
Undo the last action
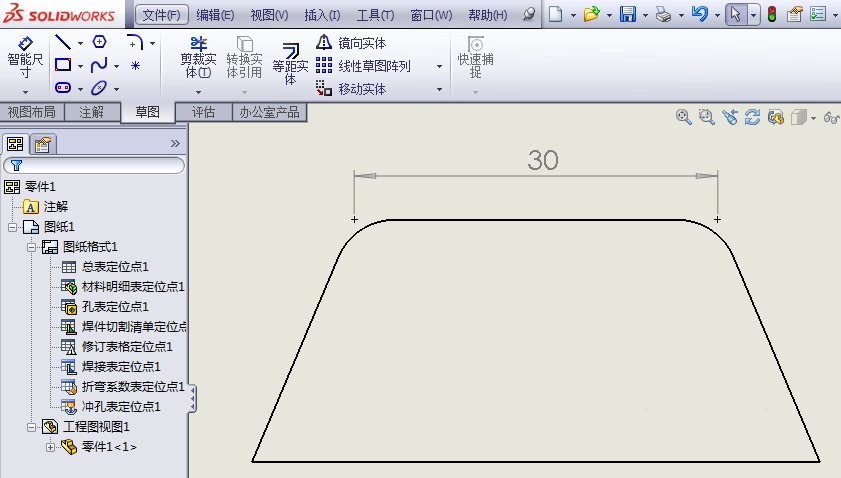(699, 14)
